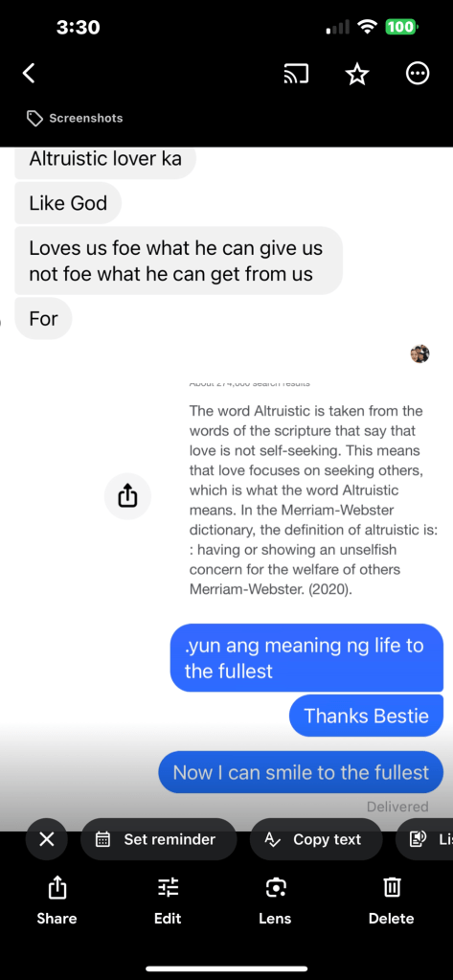This screenshot has width=453, height=980.
Task: Tap the Delete trash icon
Action: (391, 900)
